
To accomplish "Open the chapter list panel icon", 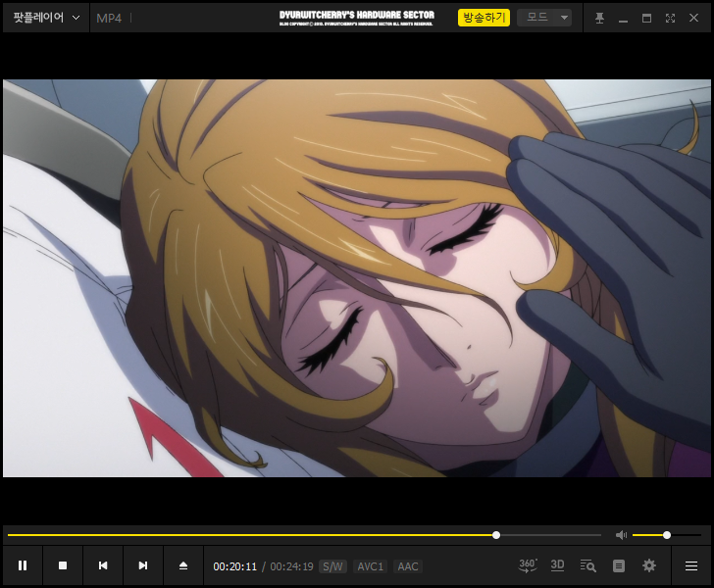I will coord(618,565).
